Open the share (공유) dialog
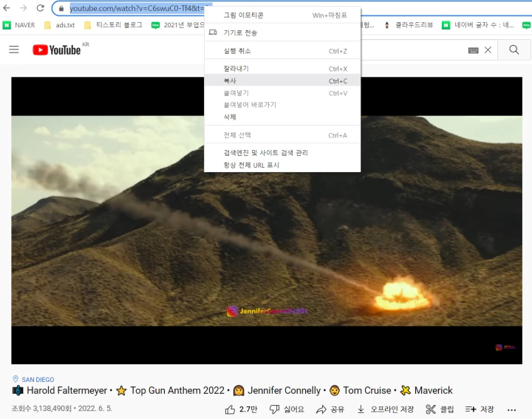This screenshot has width=532, height=419. tap(330, 409)
